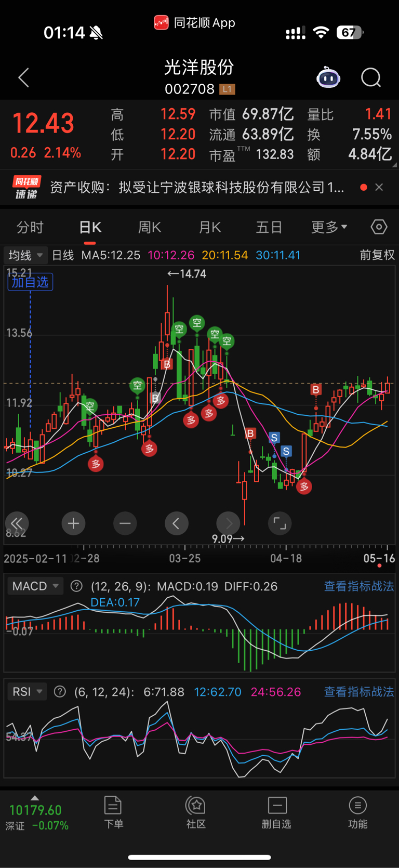Viewport: 399px width, 868px height.
Task: Open the 功能 functions menu
Action: point(357,812)
